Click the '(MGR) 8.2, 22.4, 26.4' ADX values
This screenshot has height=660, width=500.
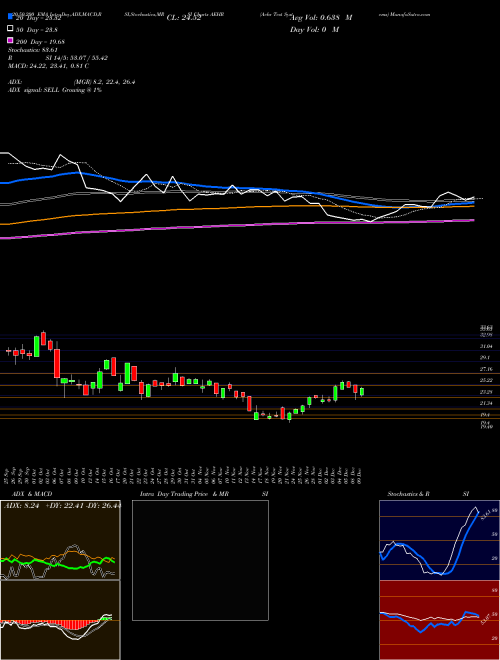[x=104, y=82]
